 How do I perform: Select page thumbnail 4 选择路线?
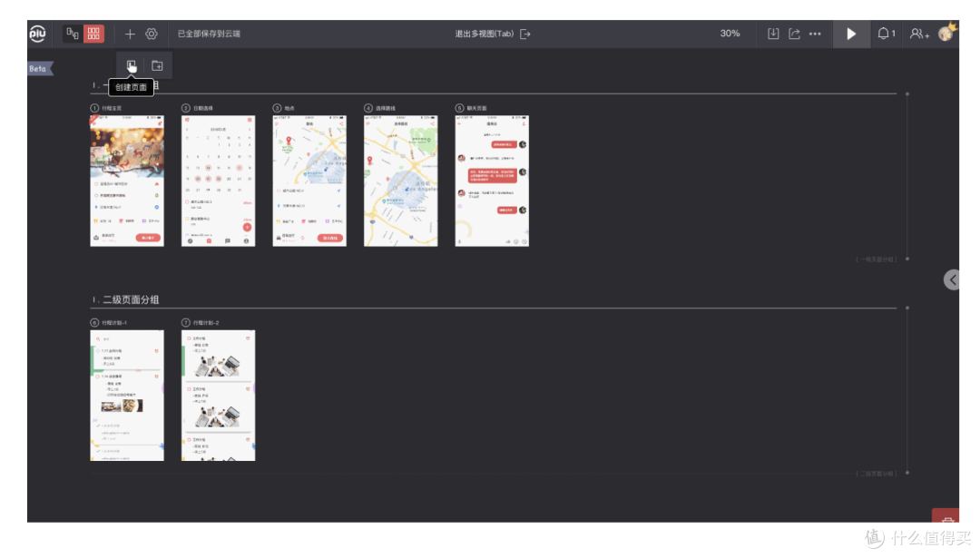401,181
